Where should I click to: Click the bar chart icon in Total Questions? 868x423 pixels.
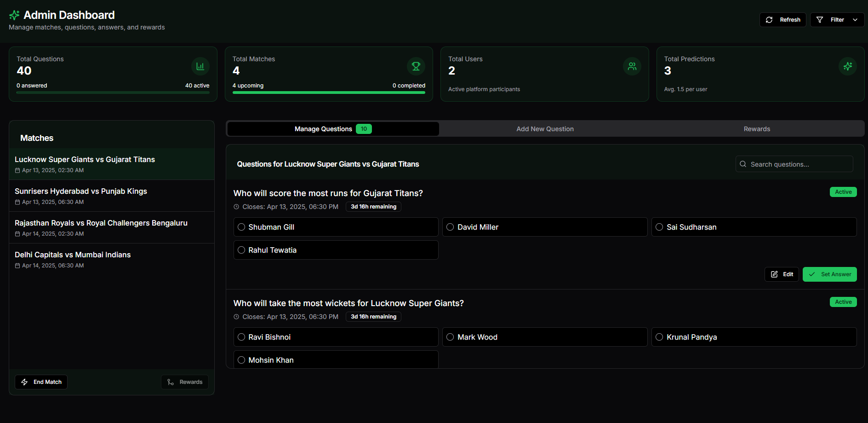[200, 66]
